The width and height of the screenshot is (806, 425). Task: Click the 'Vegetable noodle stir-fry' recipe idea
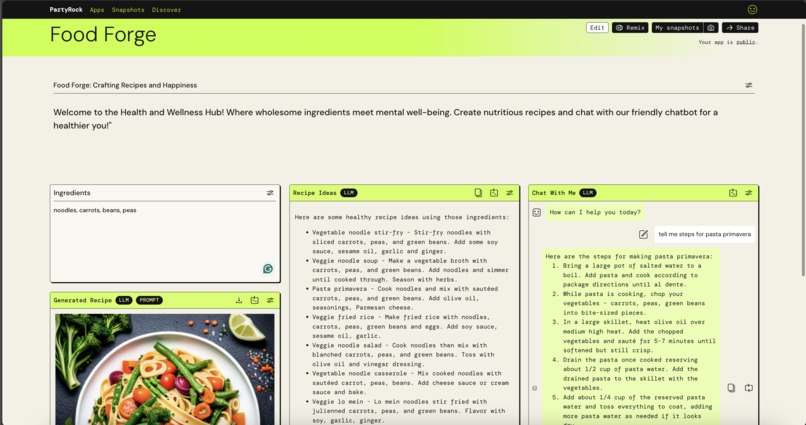(406, 242)
